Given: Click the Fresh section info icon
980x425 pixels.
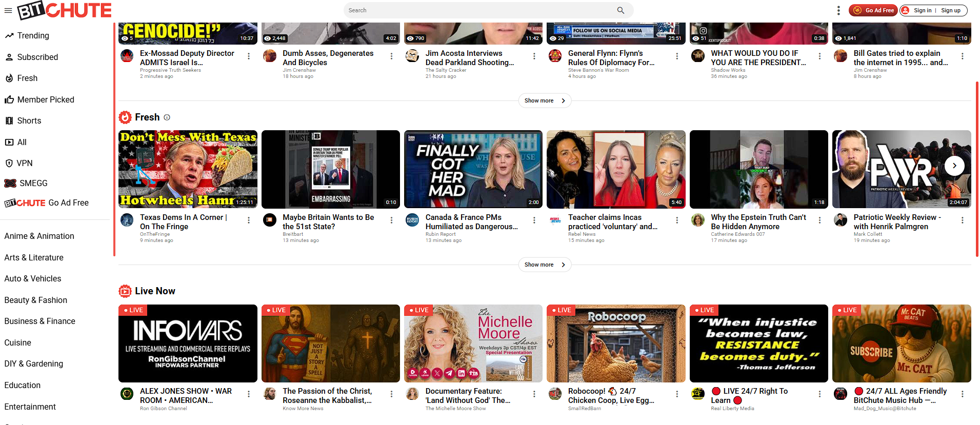Looking at the screenshot, I should point(167,117).
